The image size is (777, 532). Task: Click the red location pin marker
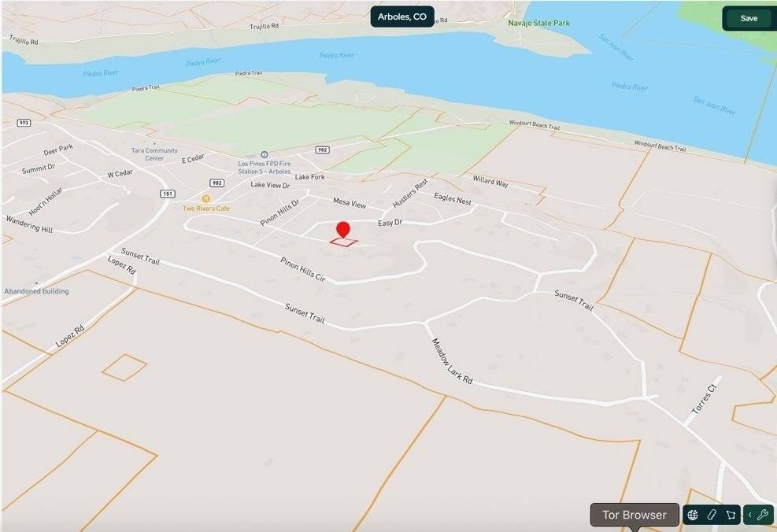coord(343,231)
